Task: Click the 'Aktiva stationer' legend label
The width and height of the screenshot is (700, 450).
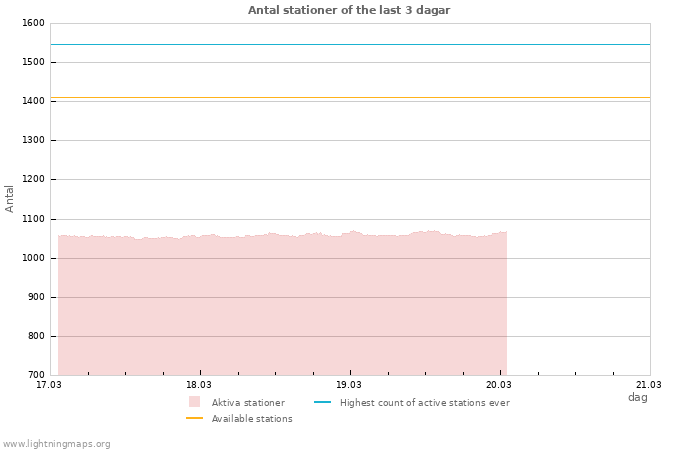Action: pyautogui.click(x=248, y=403)
